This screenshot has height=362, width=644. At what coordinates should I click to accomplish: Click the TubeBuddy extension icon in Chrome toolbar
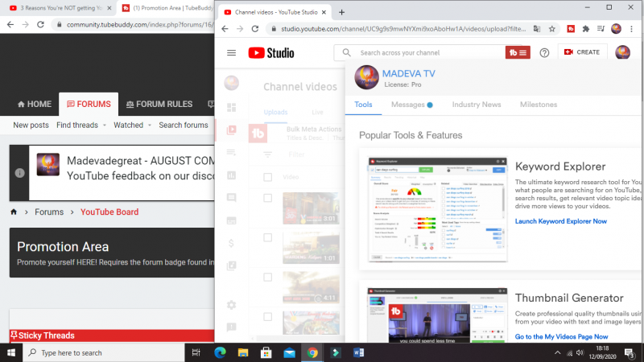[570, 28]
